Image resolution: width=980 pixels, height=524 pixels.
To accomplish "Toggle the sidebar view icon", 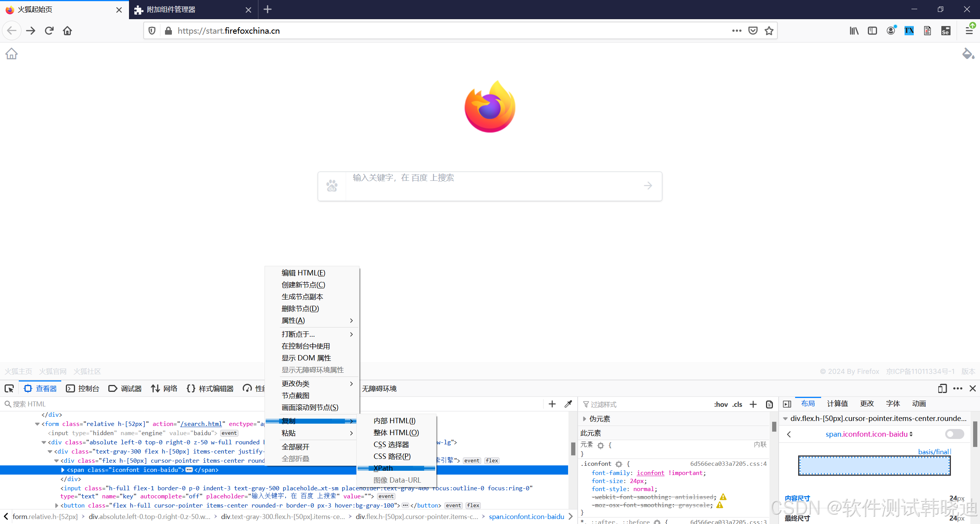I will 872,31.
